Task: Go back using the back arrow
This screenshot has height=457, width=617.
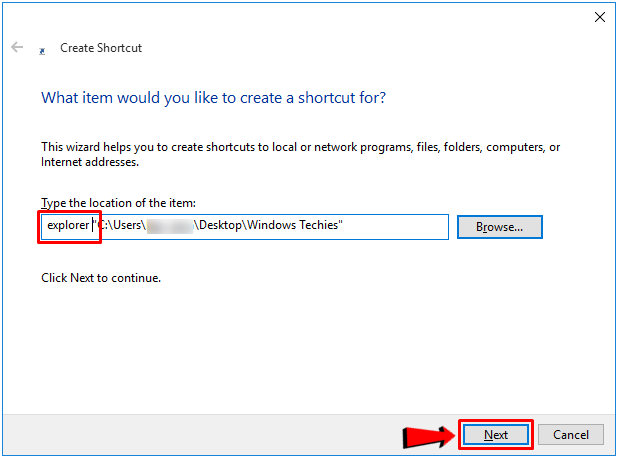Action: point(17,47)
